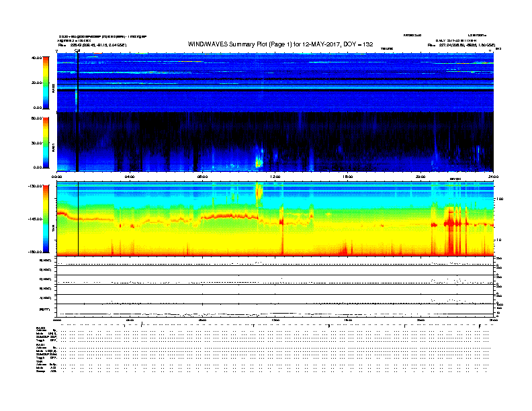This screenshot has height=411, width=532.
Task: Click the RAD1 status table heading
Action: 40,345
